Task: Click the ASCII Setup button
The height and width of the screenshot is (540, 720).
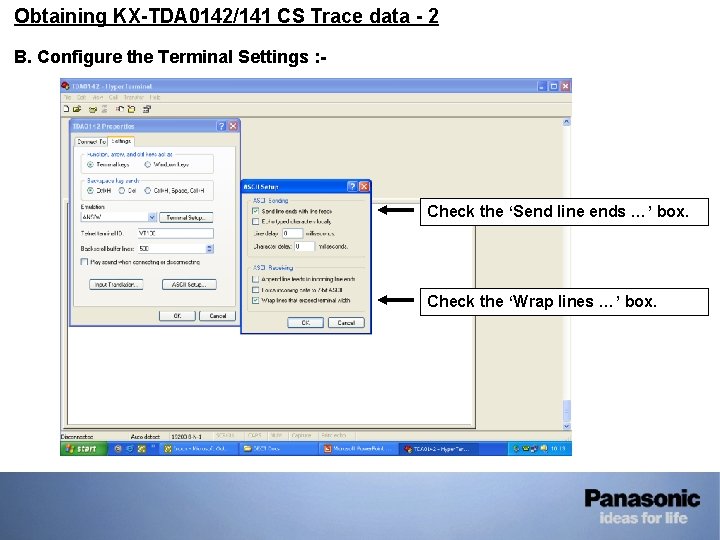Action: pyautogui.click(x=189, y=285)
